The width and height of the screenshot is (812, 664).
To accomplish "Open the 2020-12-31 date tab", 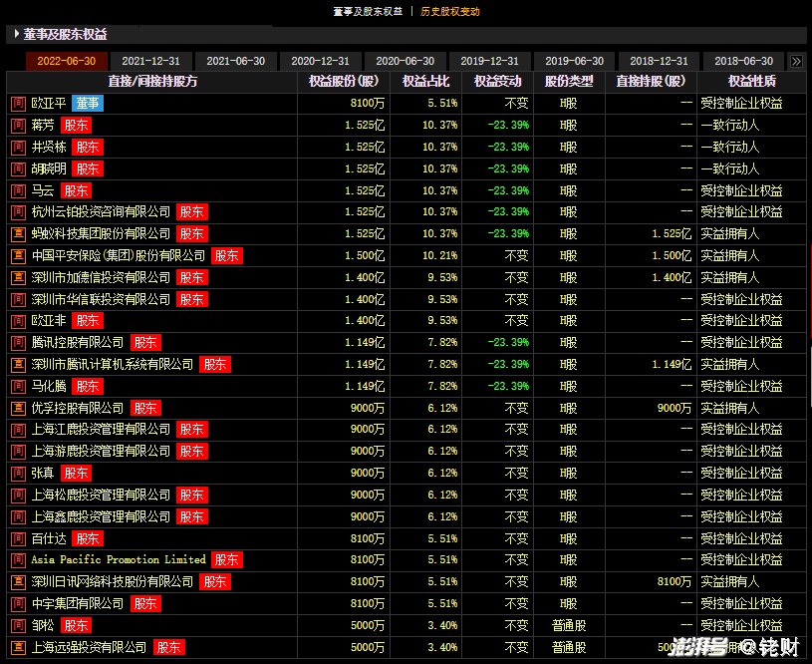I will point(320,61).
